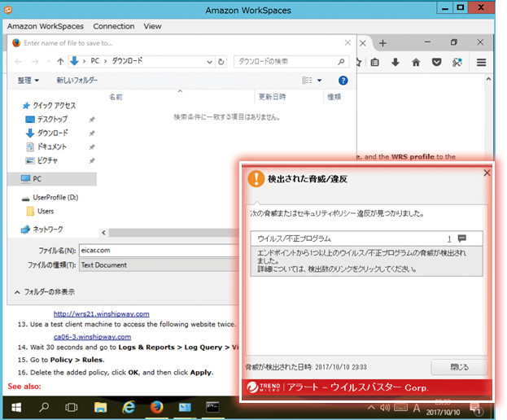Click the 閉じる button in alert
This screenshot has height=420, width=507.
pos(460,367)
